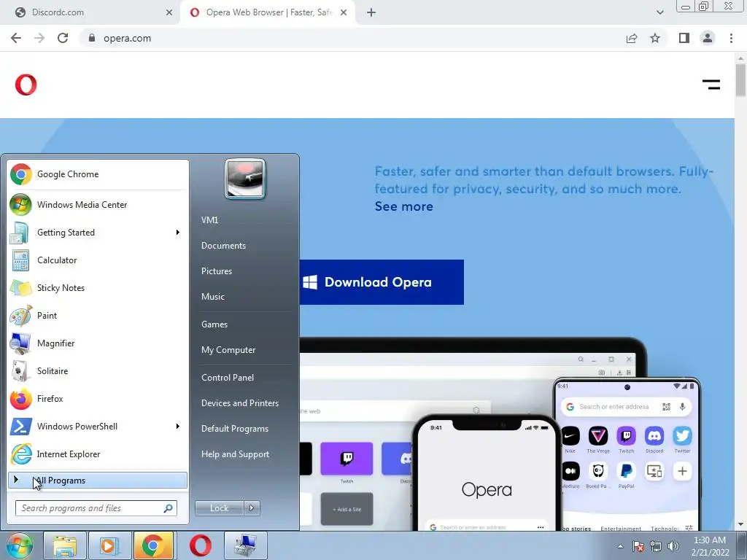Open Magnifier from Start menu
The height and width of the screenshot is (560, 747).
pyautogui.click(x=98, y=343)
